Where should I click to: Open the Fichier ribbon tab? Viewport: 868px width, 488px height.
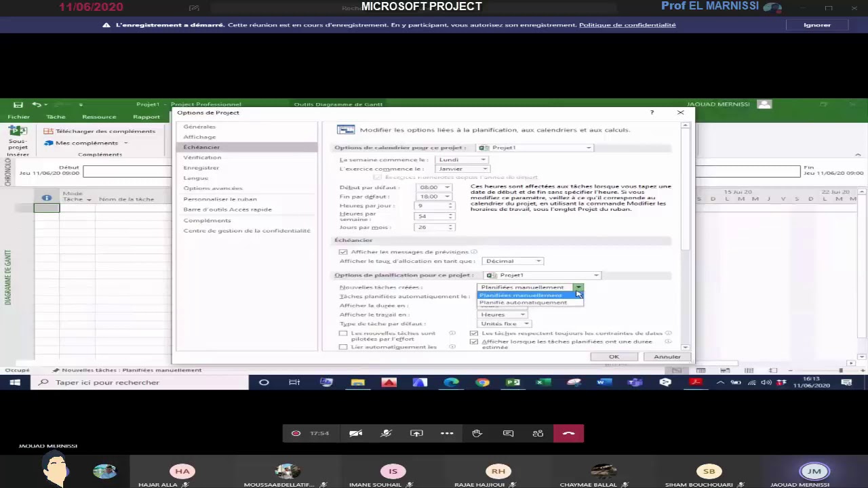click(19, 117)
